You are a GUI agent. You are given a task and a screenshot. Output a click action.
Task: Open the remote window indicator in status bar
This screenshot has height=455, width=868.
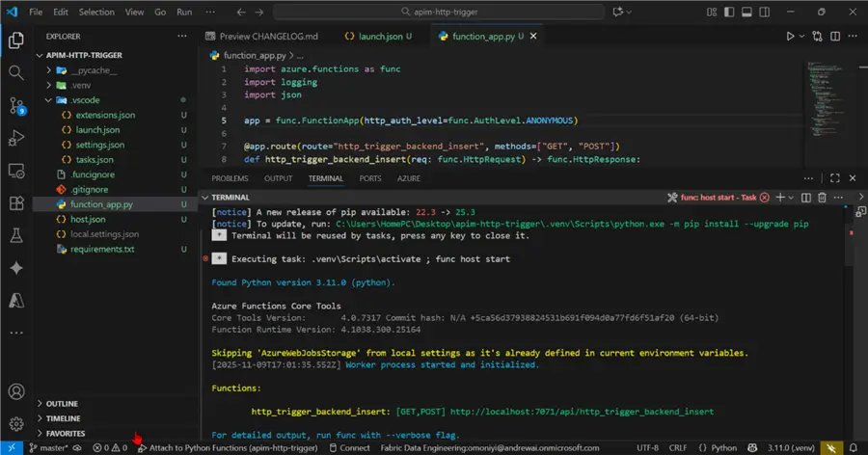click(11, 448)
